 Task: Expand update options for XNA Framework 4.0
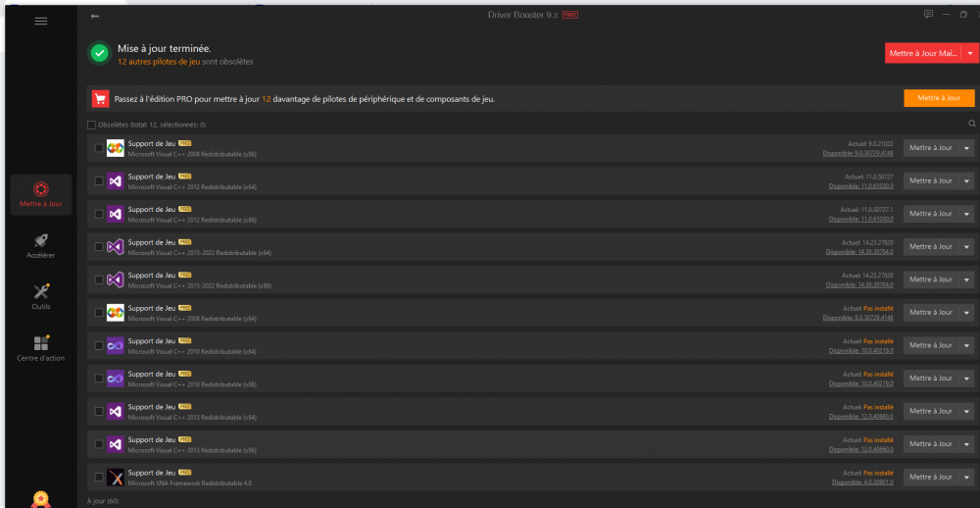pos(966,477)
